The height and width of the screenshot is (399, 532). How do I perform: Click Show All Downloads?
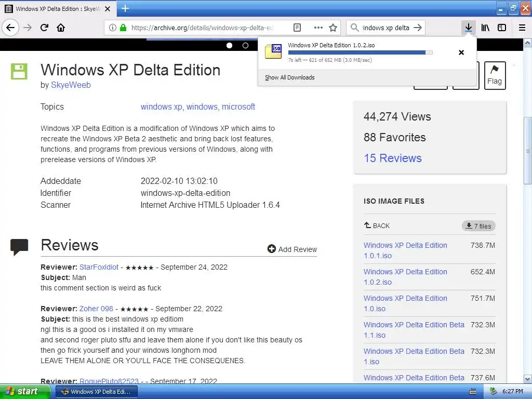click(x=290, y=77)
